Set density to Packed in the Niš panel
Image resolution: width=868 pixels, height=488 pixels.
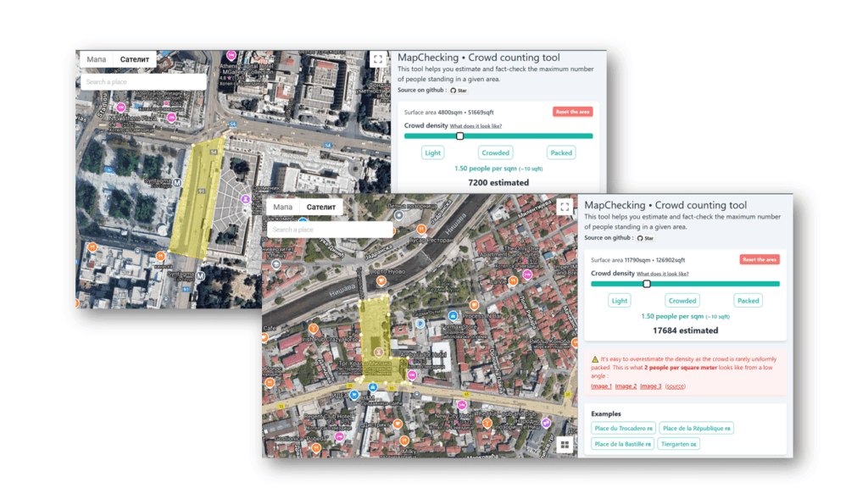tap(748, 301)
